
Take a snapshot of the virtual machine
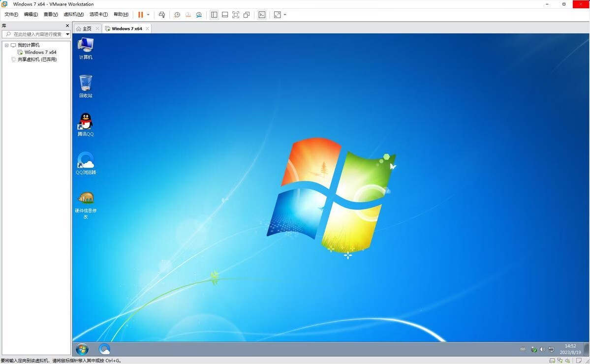click(177, 15)
